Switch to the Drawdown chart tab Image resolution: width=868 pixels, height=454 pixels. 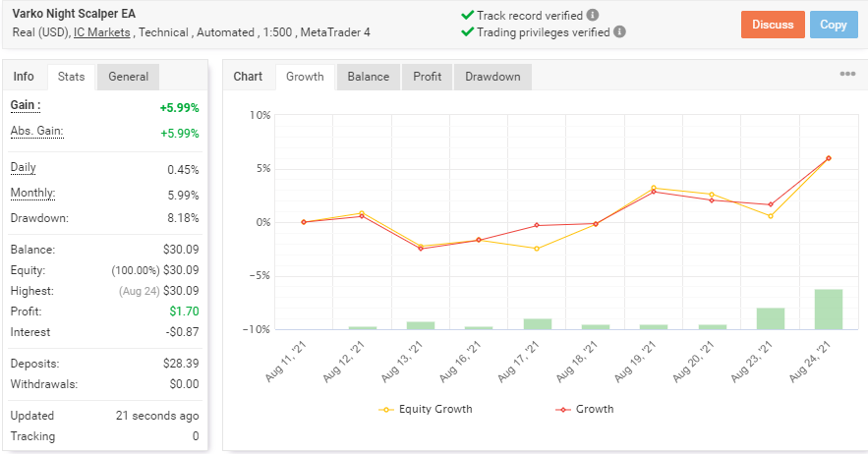492,77
